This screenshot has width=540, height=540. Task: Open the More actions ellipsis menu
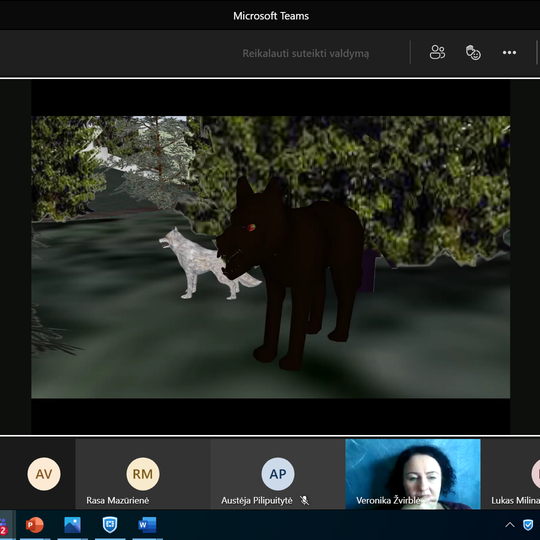[509, 52]
